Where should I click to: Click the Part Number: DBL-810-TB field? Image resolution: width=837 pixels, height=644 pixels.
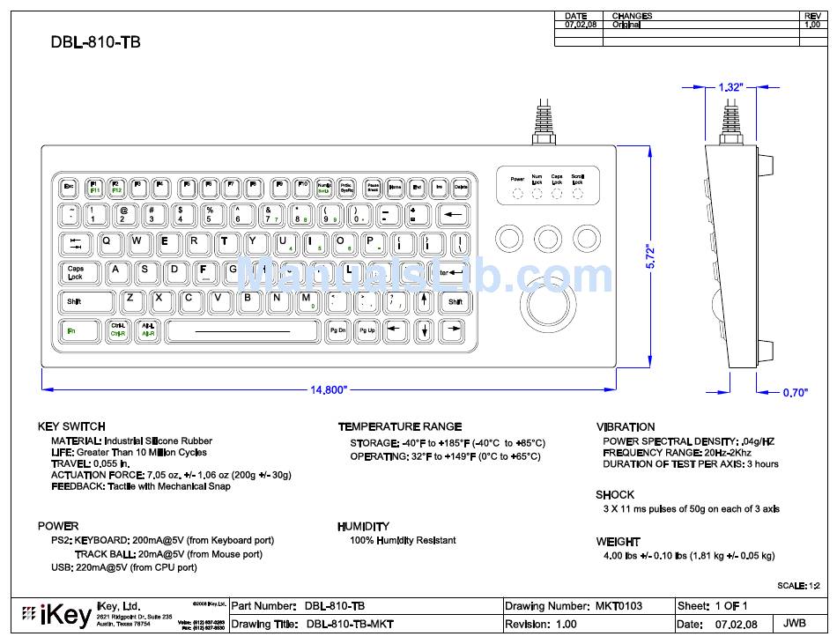coord(367,605)
